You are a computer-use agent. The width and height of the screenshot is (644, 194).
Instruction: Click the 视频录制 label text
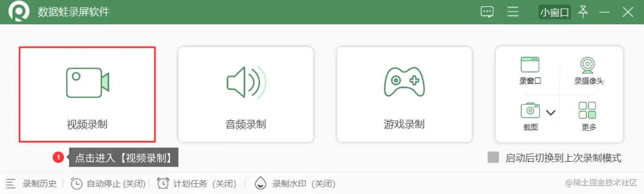(x=87, y=124)
